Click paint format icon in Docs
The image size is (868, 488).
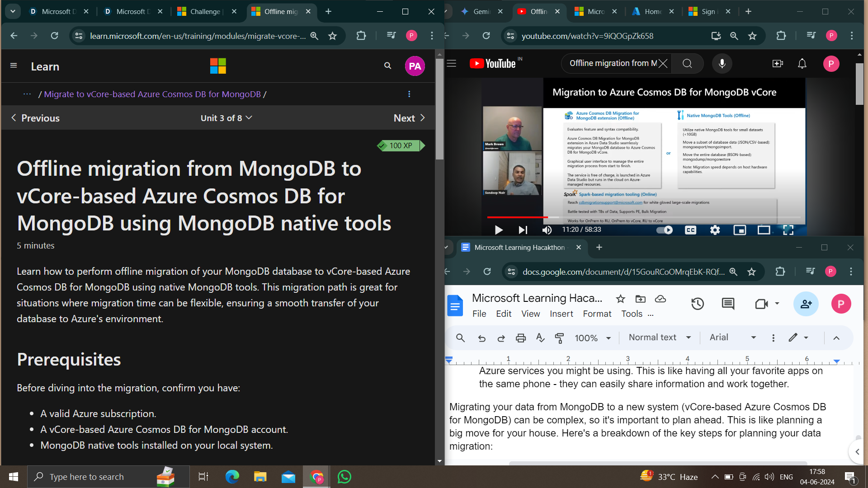559,338
